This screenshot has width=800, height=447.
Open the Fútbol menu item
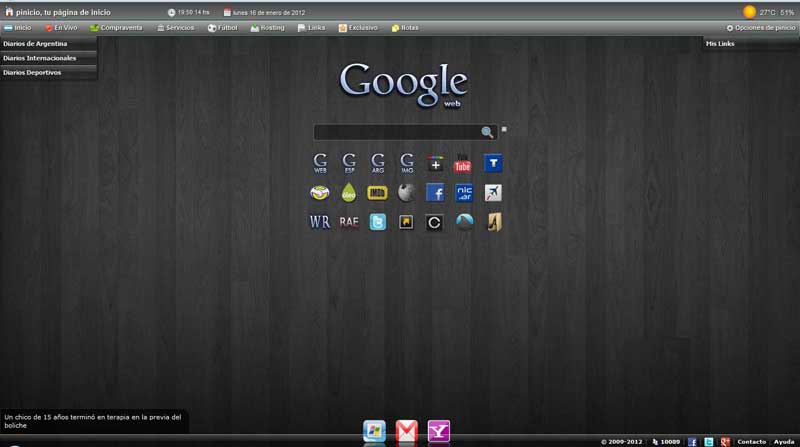pos(224,28)
